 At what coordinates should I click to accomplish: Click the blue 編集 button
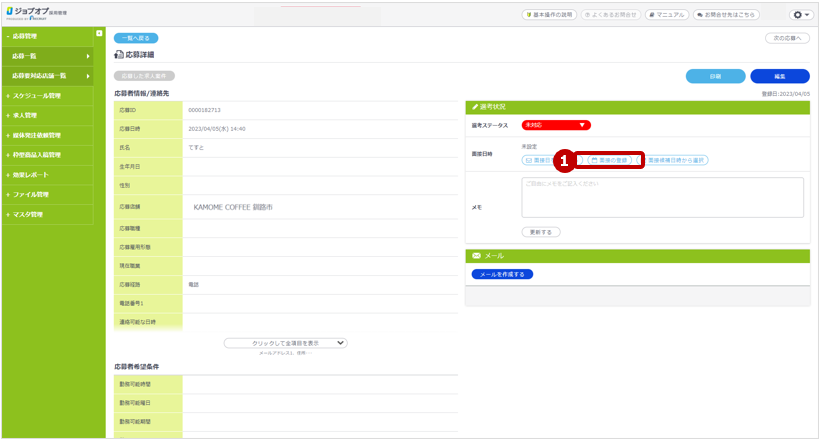pyautogui.click(x=779, y=76)
